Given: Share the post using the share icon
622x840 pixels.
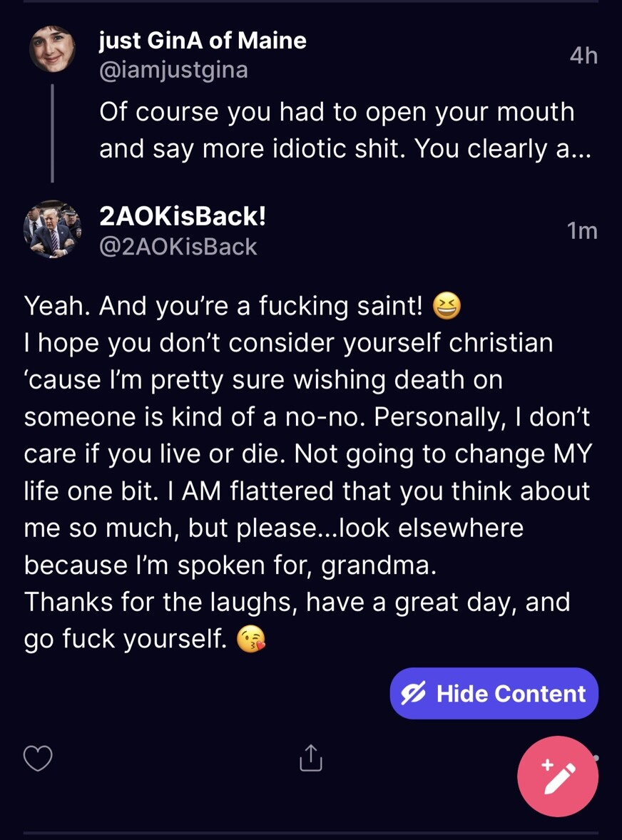Looking at the screenshot, I should click(x=310, y=758).
